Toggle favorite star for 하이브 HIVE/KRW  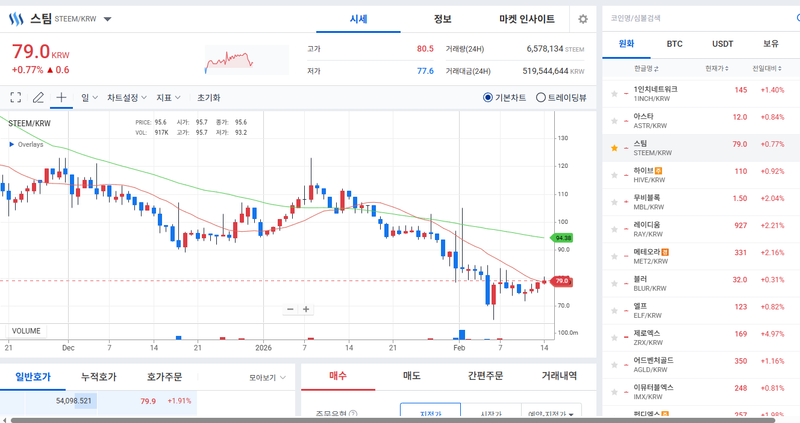coord(614,175)
